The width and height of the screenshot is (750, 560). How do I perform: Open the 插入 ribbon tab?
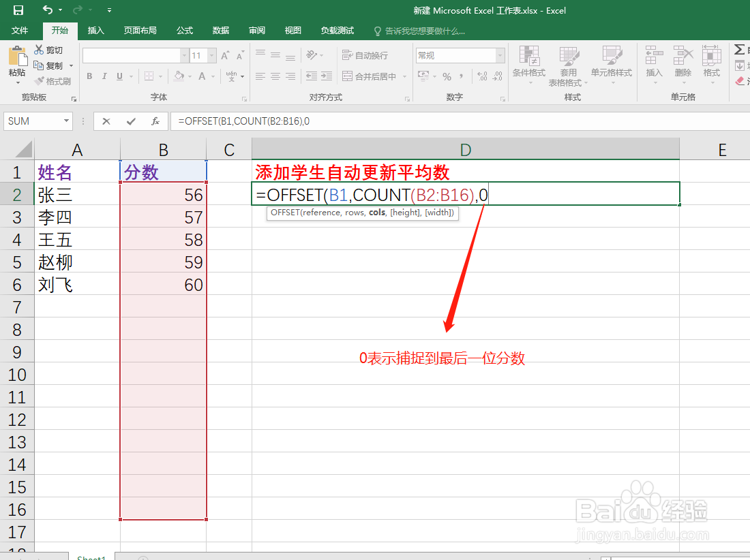point(95,30)
